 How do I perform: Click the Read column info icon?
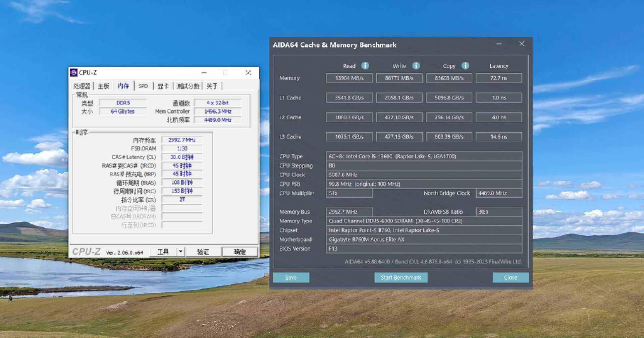click(365, 66)
